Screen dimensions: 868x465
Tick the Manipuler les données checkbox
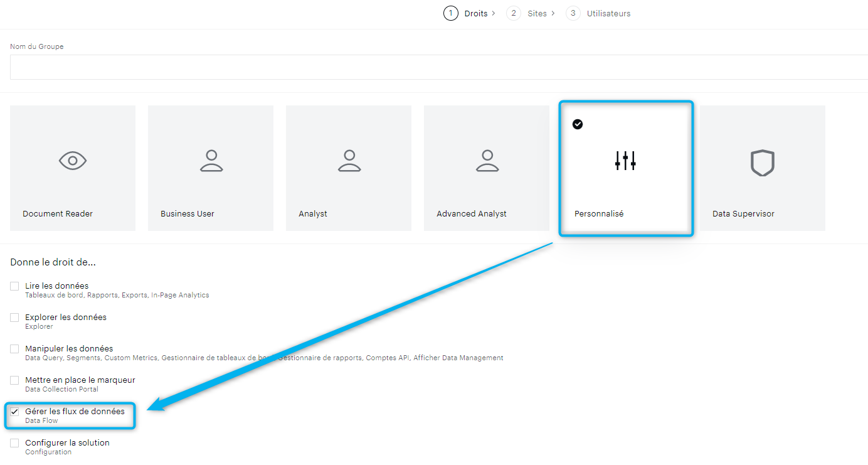click(x=14, y=349)
